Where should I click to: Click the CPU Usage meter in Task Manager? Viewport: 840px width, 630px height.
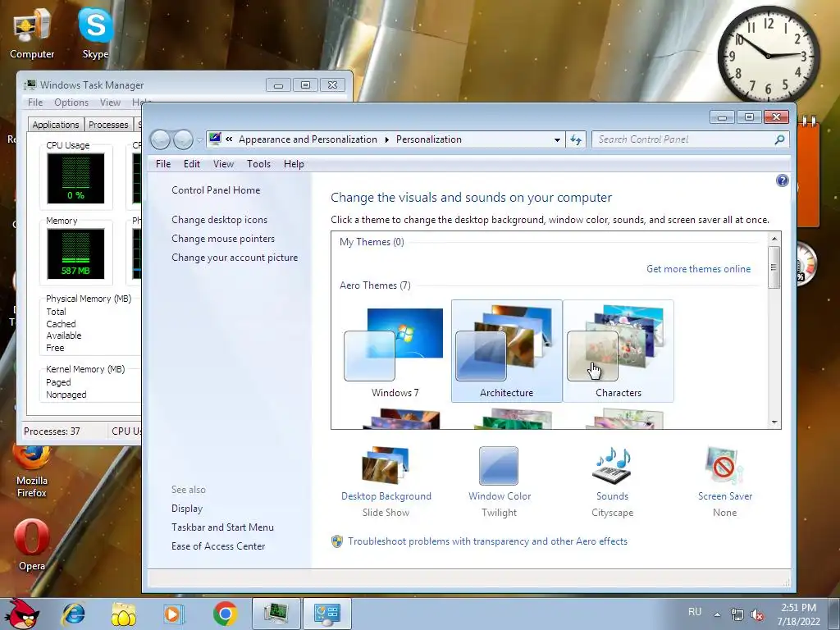[75, 178]
